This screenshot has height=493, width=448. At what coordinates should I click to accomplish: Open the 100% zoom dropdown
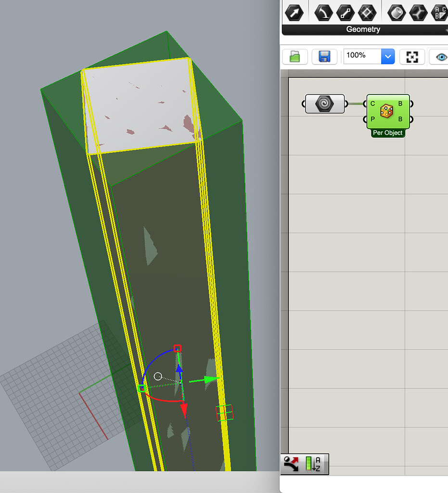pyautogui.click(x=388, y=56)
